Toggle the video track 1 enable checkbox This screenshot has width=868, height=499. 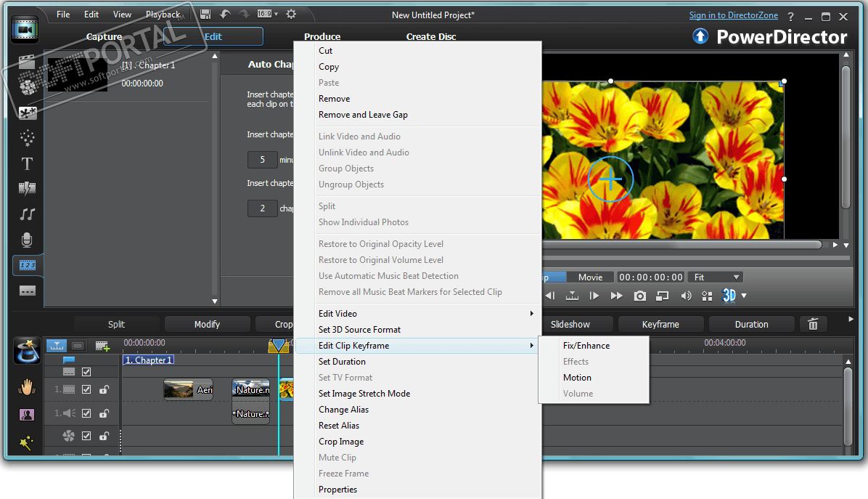click(86, 389)
